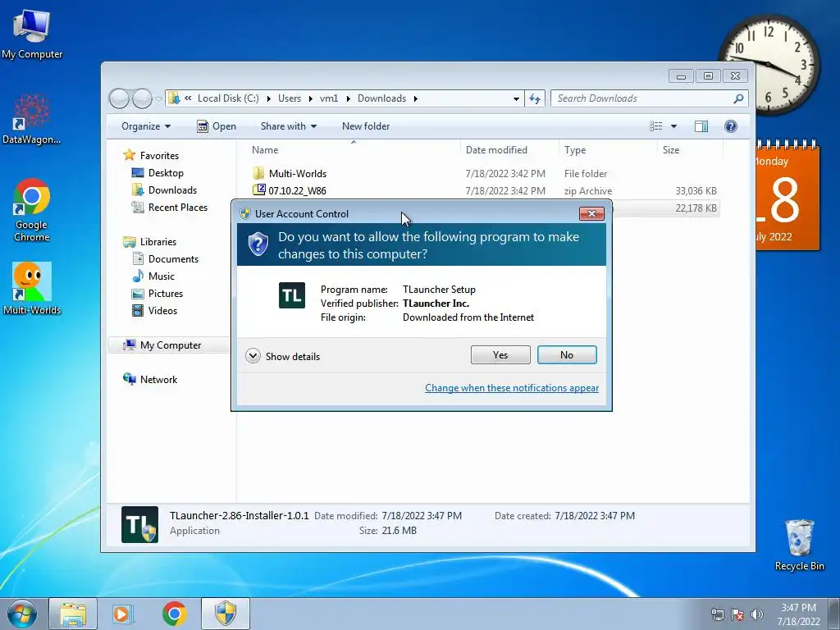
Task: Sort by the Size column header
Action: pyautogui.click(x=690, y=150)
